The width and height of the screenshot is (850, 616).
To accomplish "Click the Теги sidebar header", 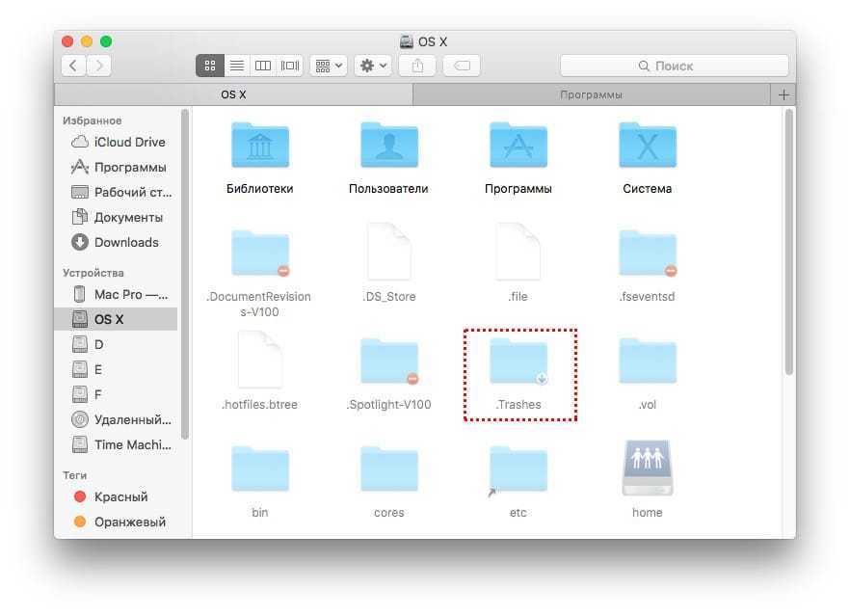I will 75,475.
